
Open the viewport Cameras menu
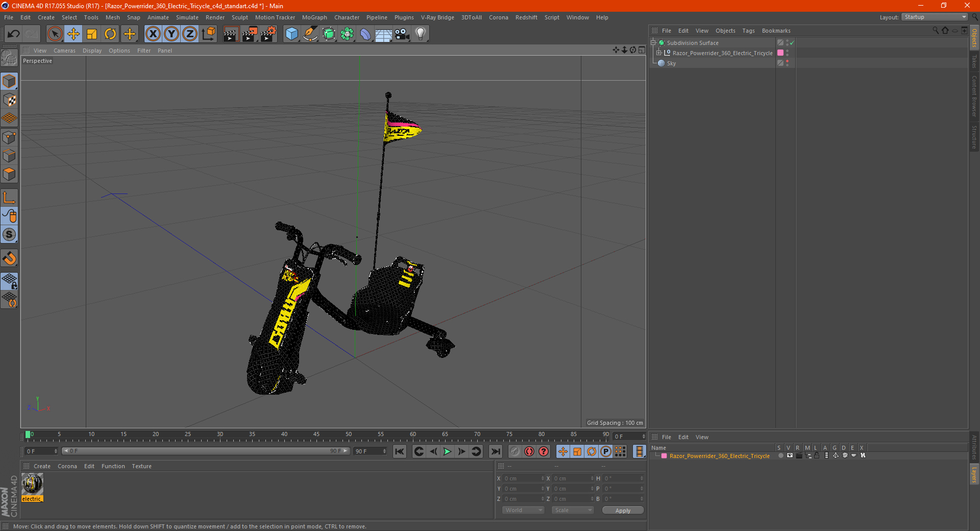[64, 51]
